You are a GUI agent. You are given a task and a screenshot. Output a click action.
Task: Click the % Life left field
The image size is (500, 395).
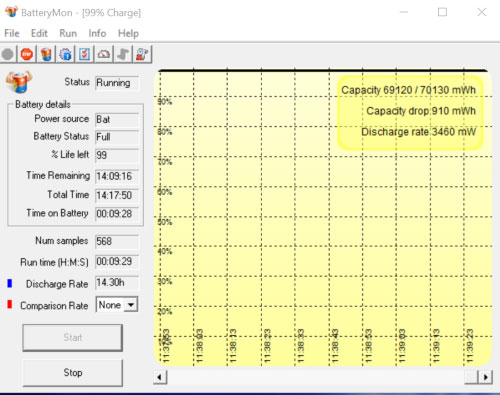tap(117, 155)
